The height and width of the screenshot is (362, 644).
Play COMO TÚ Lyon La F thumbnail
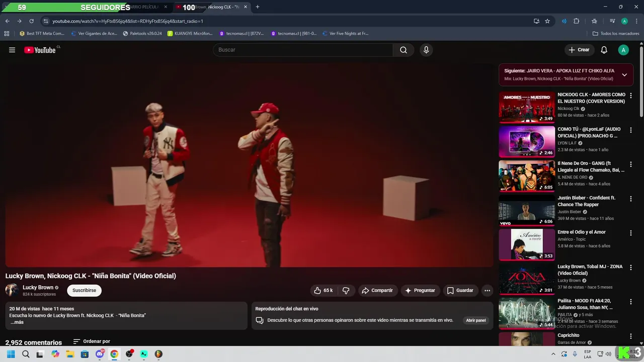pos(527,141)
